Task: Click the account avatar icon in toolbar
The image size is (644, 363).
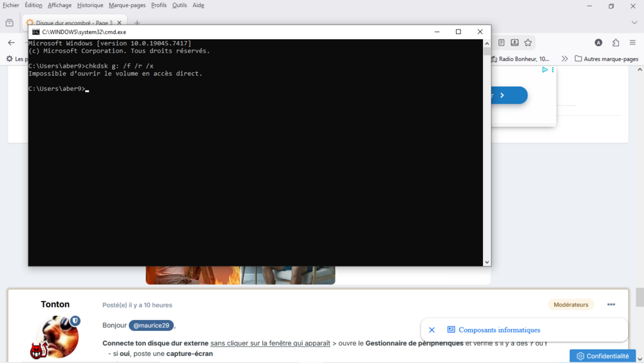Action: click(x=598, y=42)
